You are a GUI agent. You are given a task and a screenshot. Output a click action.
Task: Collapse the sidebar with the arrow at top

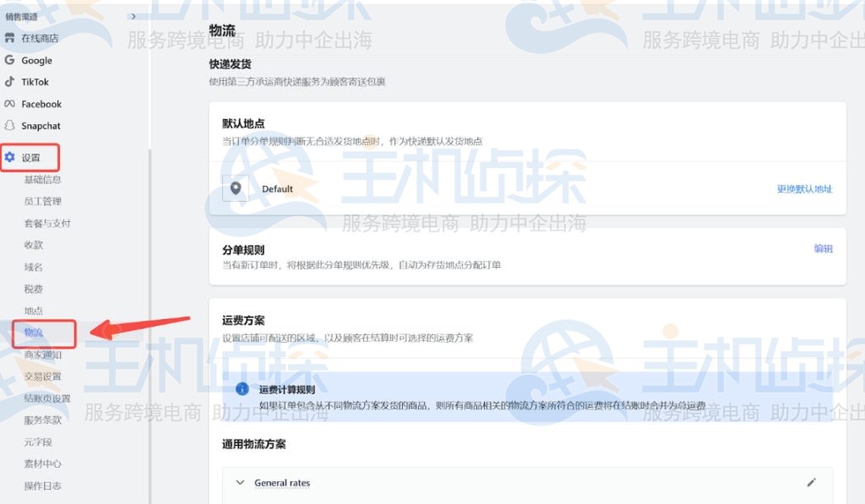tap(133, 15)
